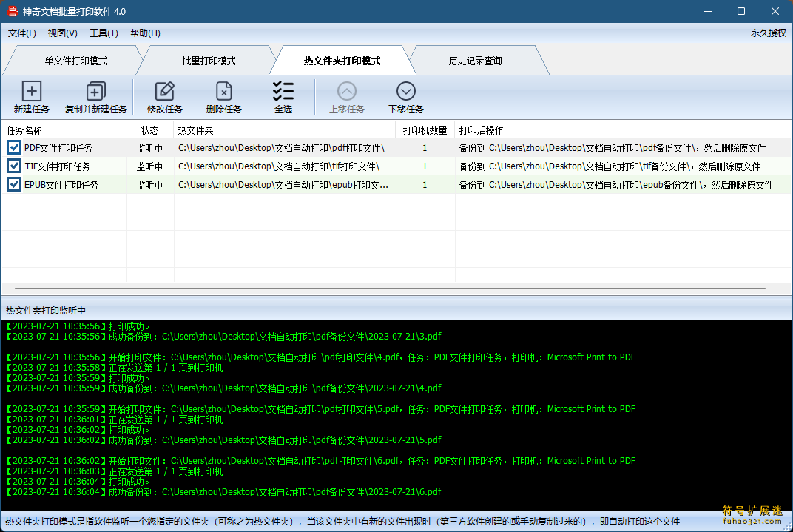Click 监听中 status of the EPUB task

149,184
